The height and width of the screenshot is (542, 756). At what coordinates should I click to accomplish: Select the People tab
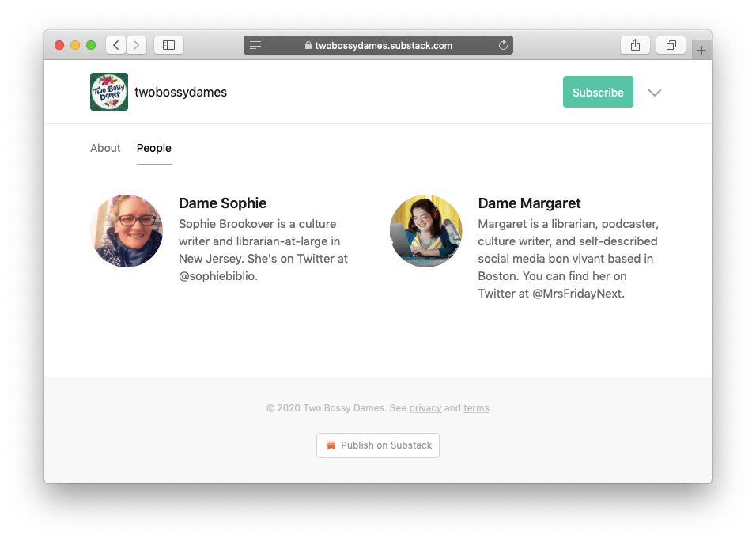153,148
